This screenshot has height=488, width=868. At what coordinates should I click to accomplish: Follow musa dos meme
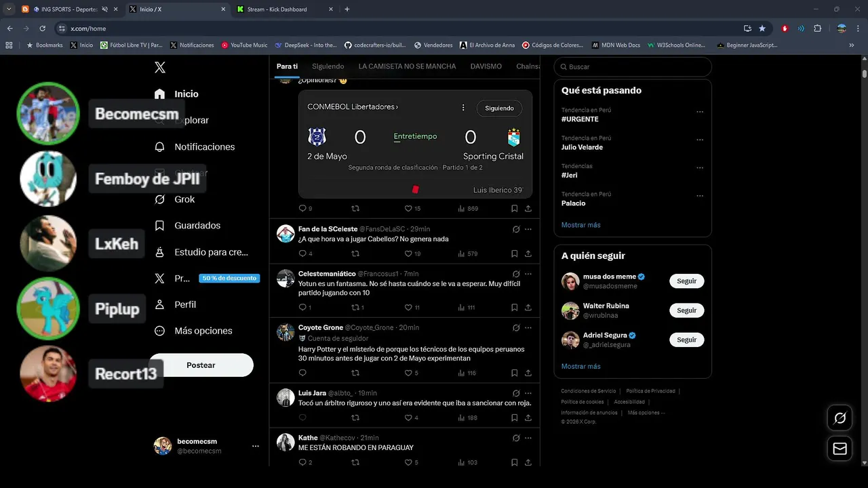(x=686, y=281)
